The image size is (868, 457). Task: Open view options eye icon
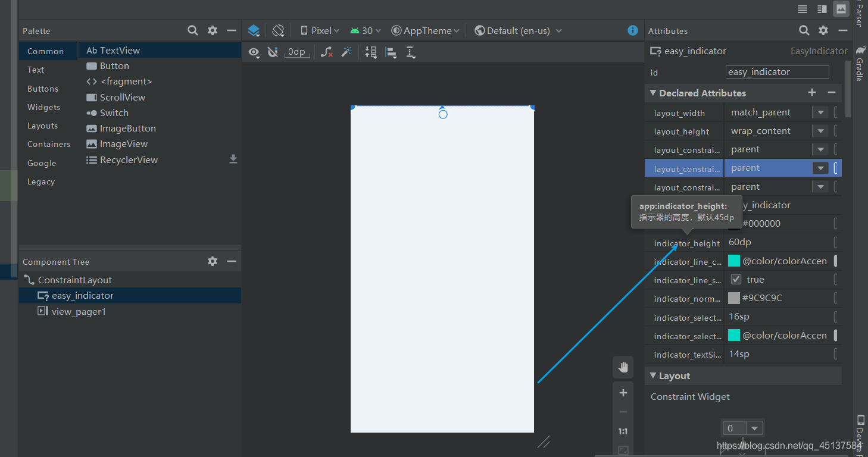pos(254,52)
